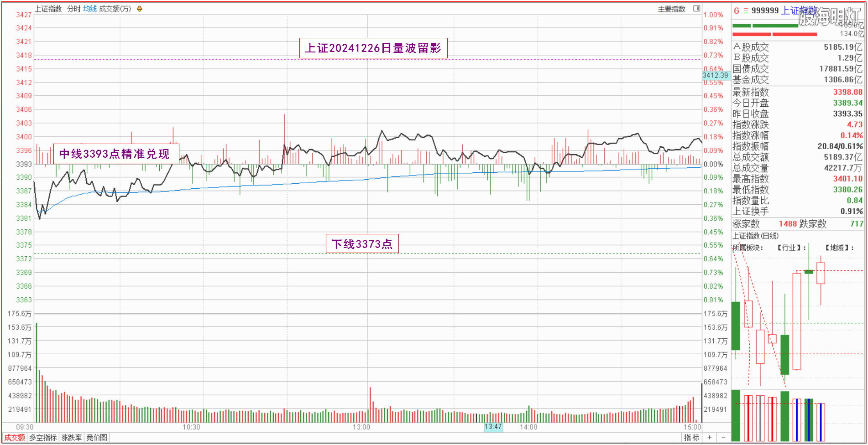Viewport: 868px width, 445px height.
Task: Click the 昨日收盘 value 3393.35
Action: pos(848,114)
